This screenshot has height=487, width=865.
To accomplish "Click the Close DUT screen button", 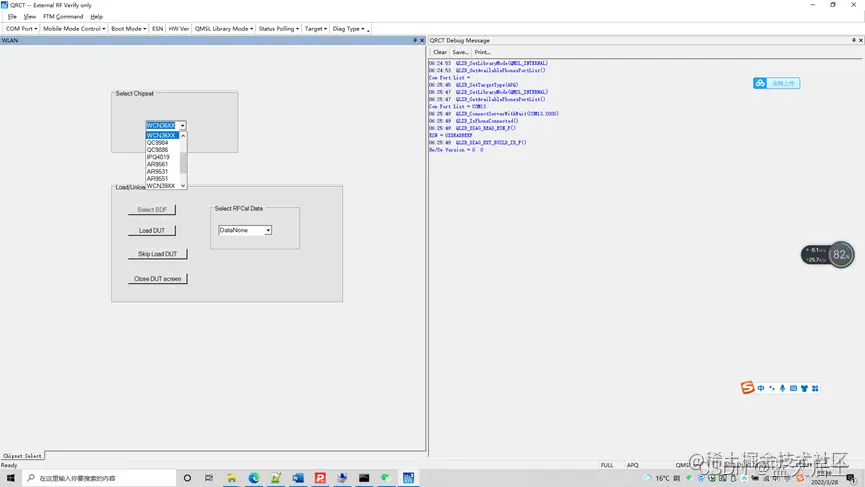I will click(158, 279).
